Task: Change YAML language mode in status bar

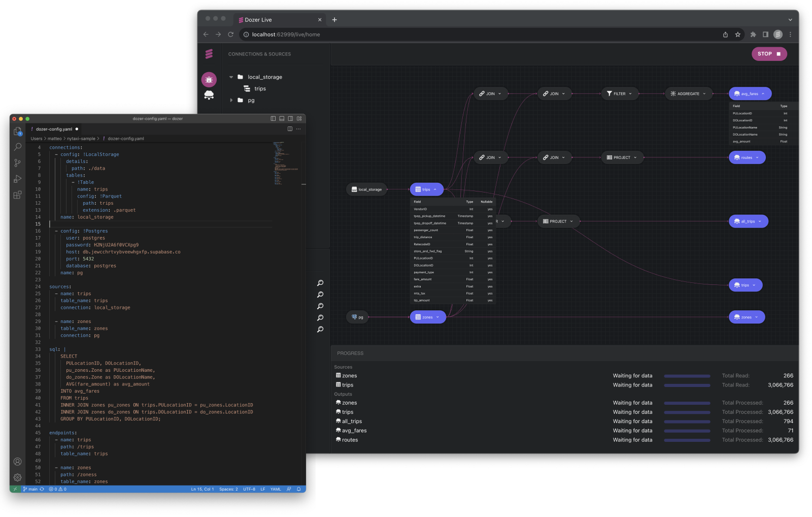Action: click(276, 489)
